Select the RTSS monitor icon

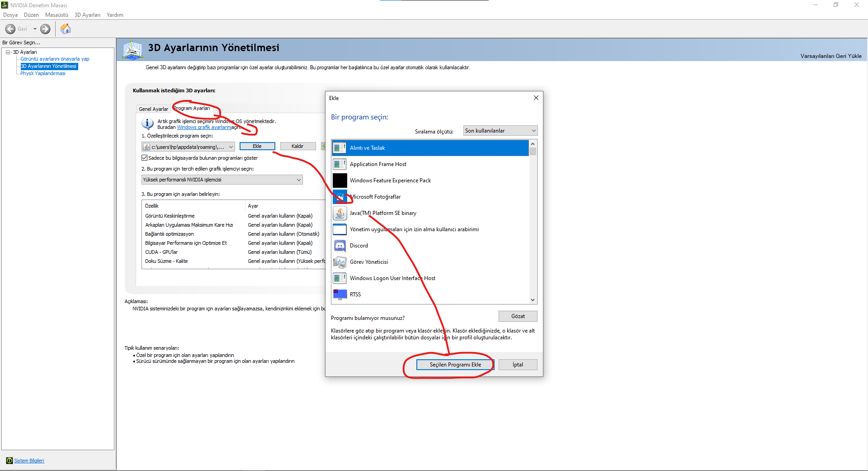[340, 295]
